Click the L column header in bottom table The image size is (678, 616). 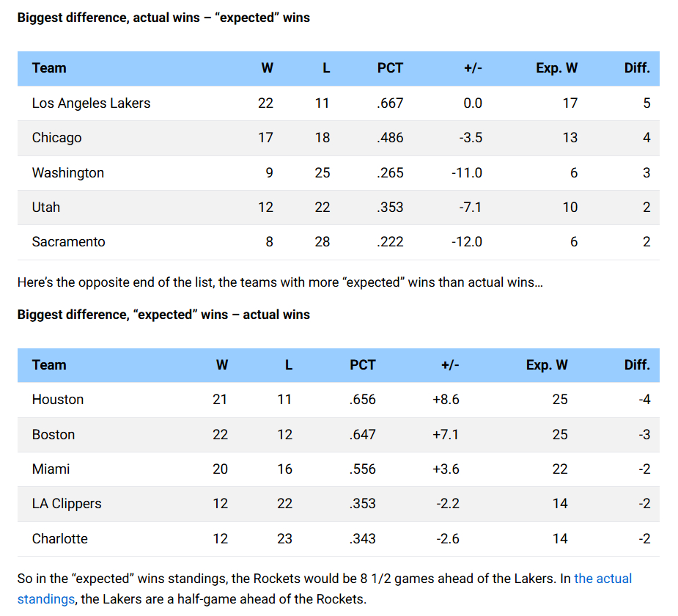click(289, 365)
